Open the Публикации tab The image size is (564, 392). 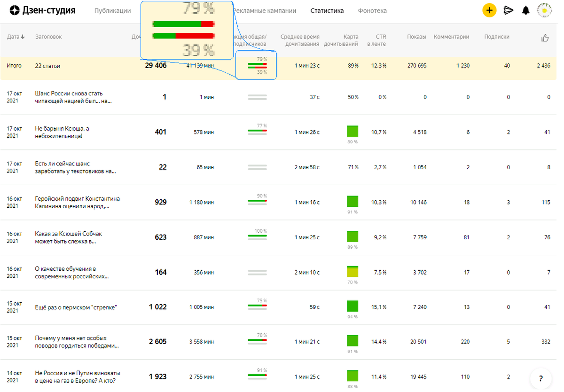(x=112, y=11)
